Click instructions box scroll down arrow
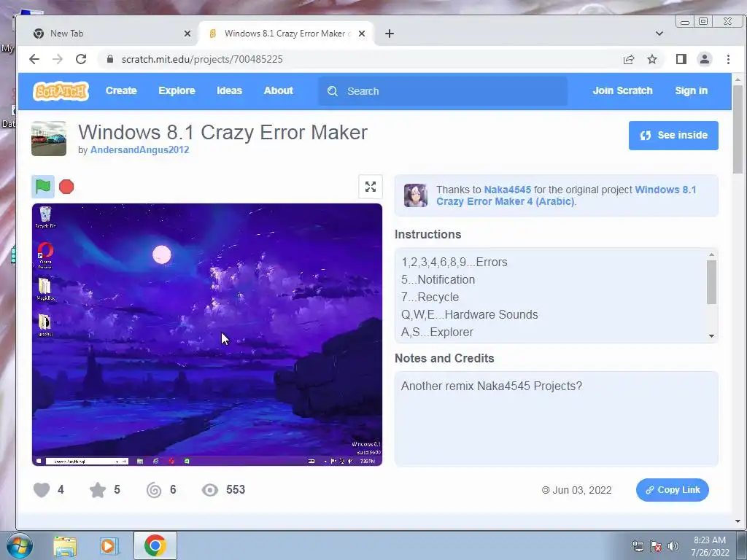This screenshot has height=560, width=747. (711, 335)
